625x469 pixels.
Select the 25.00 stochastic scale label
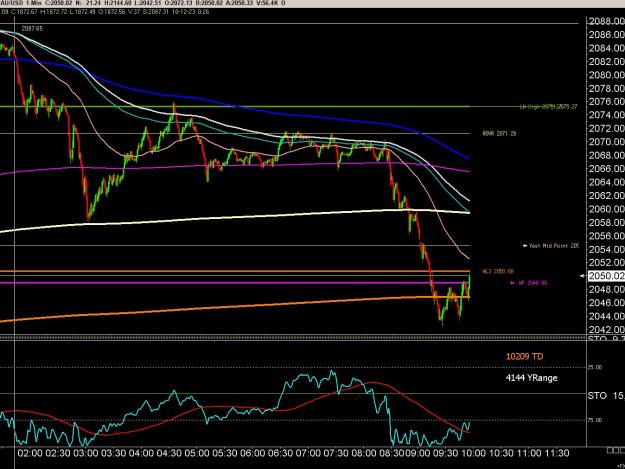pos(595,367)
